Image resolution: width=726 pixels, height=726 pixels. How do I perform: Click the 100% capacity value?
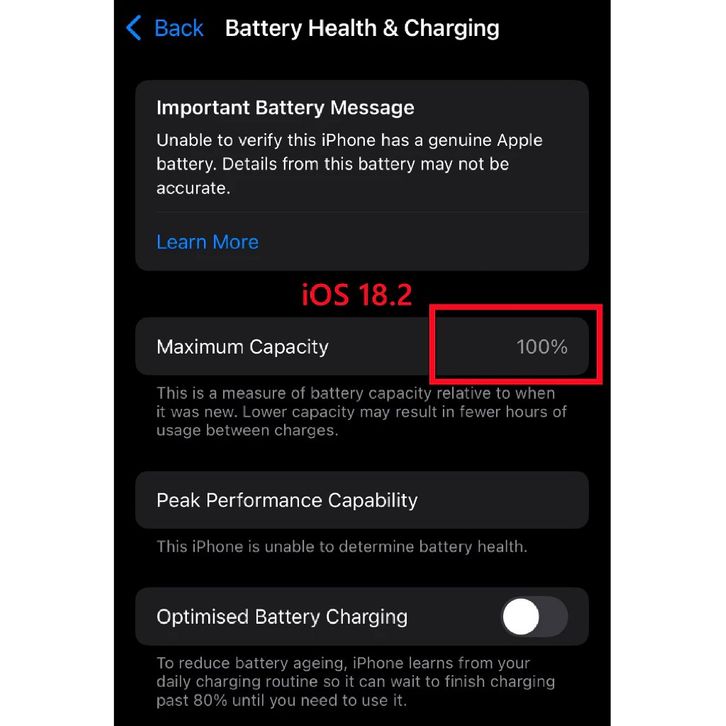(542, 347)
